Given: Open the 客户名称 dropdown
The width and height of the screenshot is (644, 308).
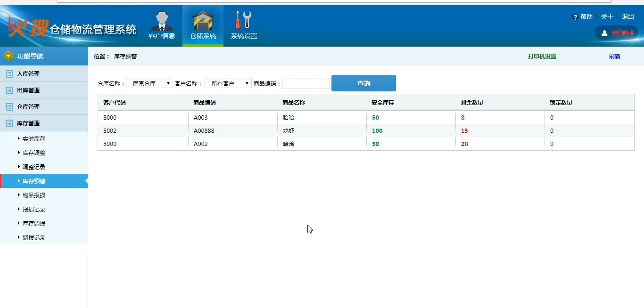Looking at the screenshot, I should [228, 83].
